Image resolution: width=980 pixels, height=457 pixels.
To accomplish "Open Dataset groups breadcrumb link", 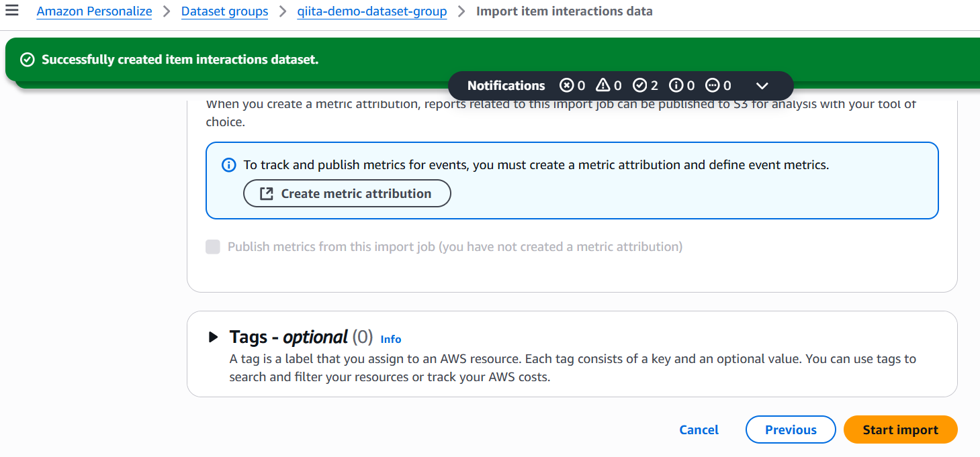I will pos(224,11).
